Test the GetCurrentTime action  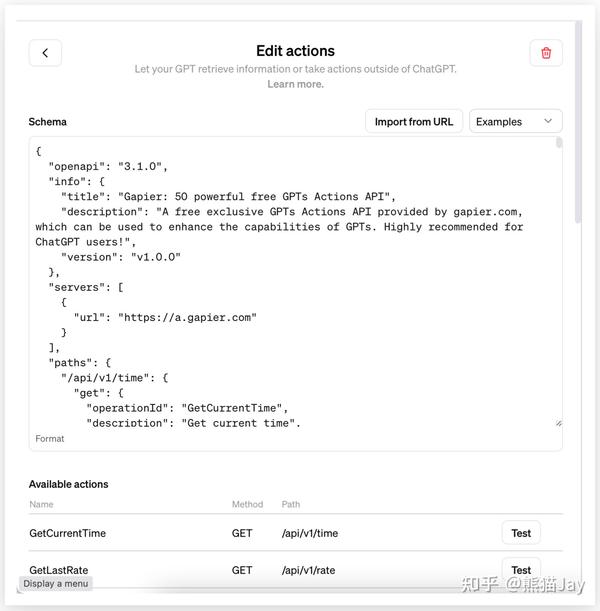click(x=521, y=533)
